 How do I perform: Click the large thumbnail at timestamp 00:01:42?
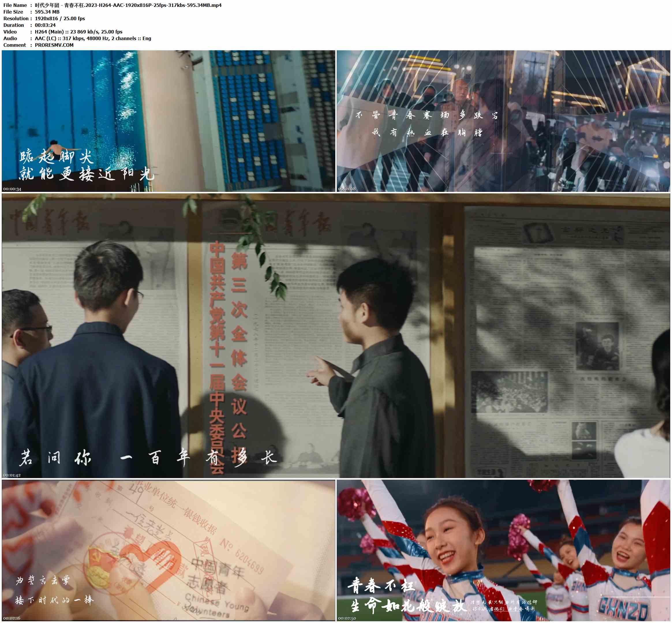336,335
